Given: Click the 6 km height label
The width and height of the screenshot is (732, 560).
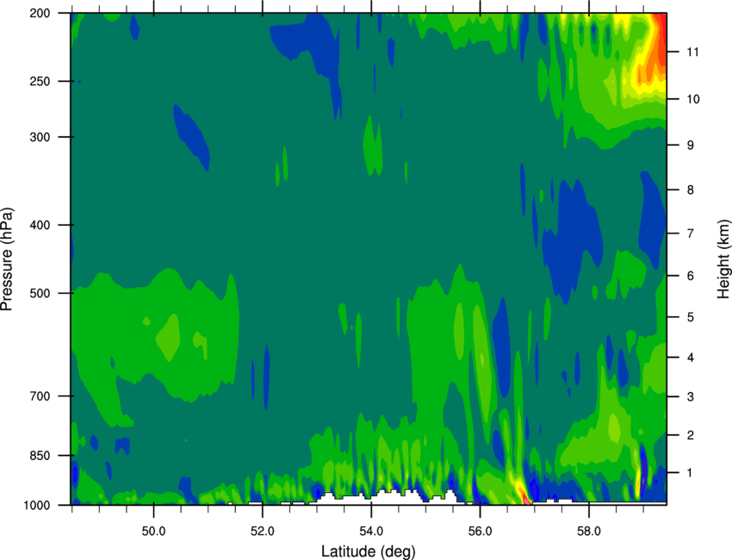Looking at the screenshot, I should [691, 276].
